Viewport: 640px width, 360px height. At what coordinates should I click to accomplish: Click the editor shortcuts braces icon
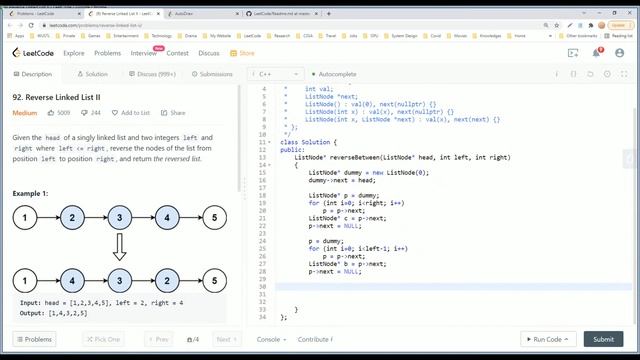pos(573,74)
